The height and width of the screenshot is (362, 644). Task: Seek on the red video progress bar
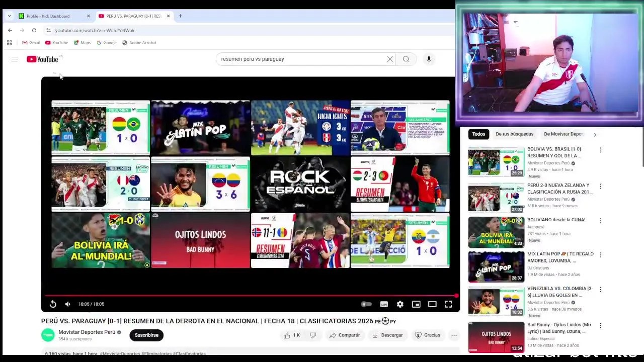[251, 296]
